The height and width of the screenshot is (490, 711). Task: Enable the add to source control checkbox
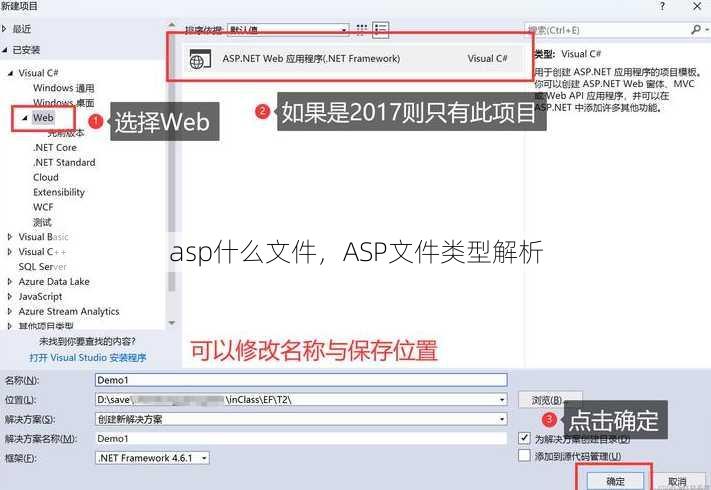524,455
